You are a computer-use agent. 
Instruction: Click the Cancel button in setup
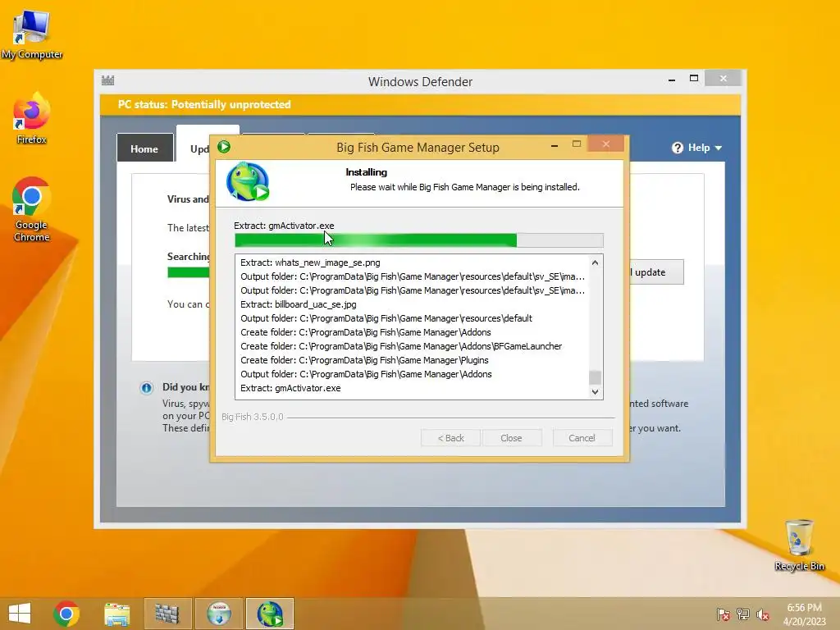(582, 438)
